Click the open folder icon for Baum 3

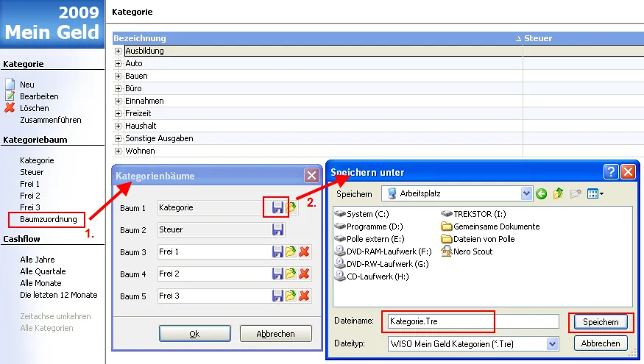click(x=291, y=252)
